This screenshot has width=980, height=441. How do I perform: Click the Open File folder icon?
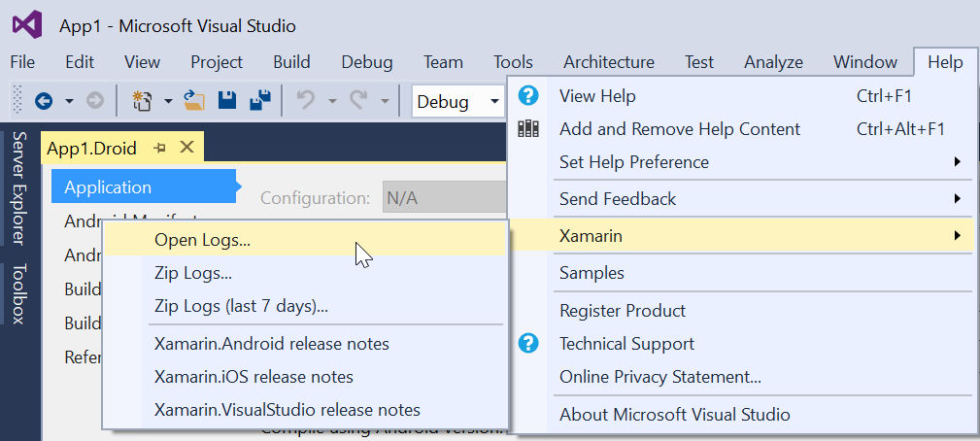195,100
